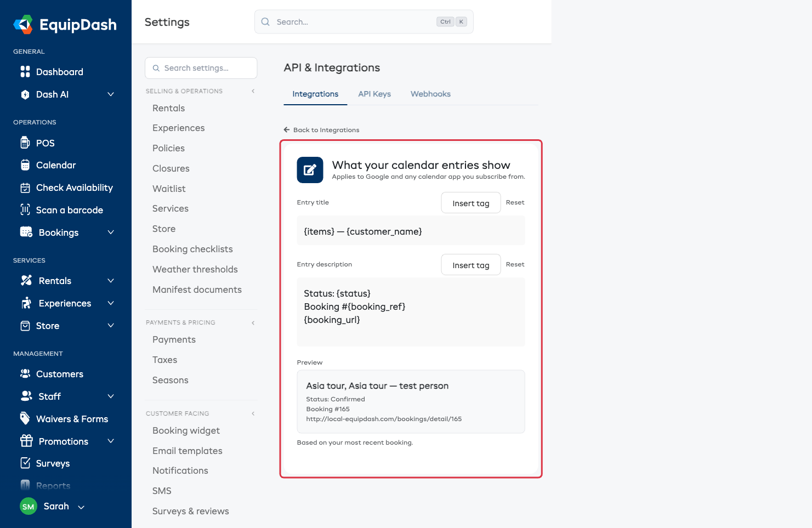Open SMS settings
Screen dimensions: 812x528
[x=162, y=491]
